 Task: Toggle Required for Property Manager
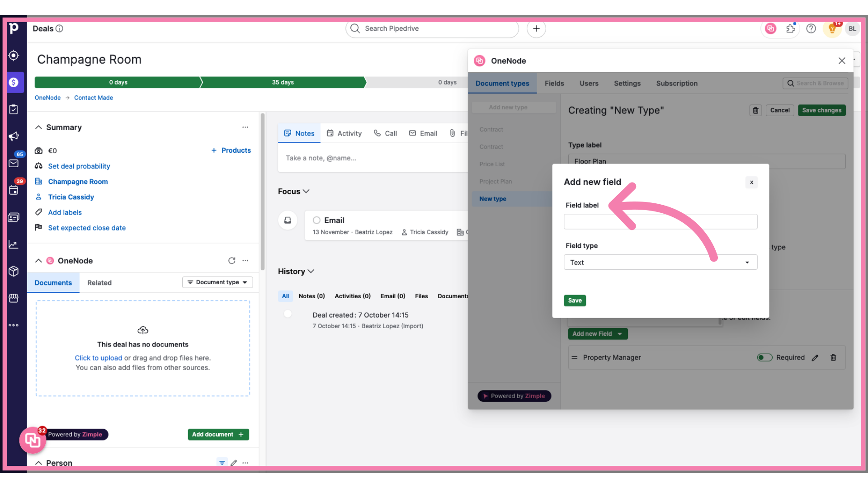(x=765, y=357)
